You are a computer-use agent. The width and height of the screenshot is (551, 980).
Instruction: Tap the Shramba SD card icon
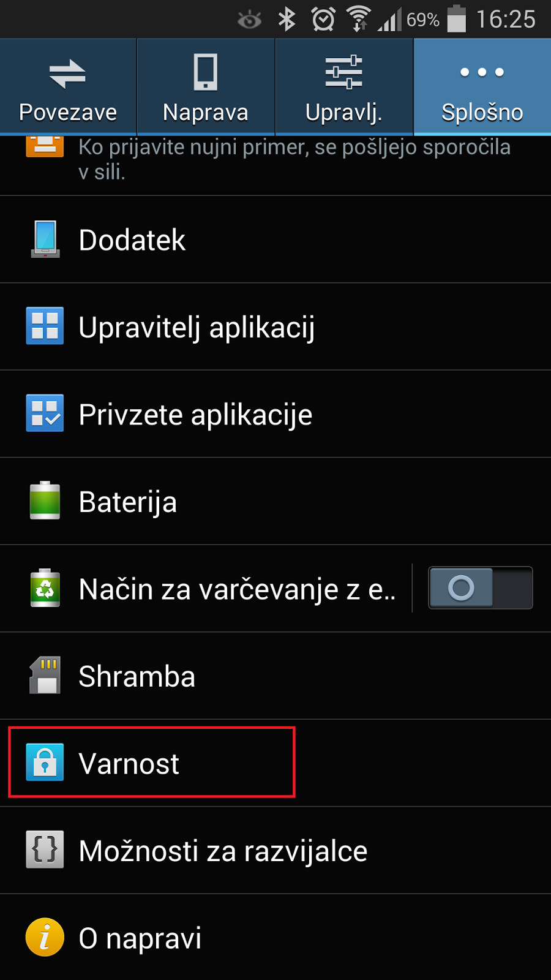click(x=45, y=676)
